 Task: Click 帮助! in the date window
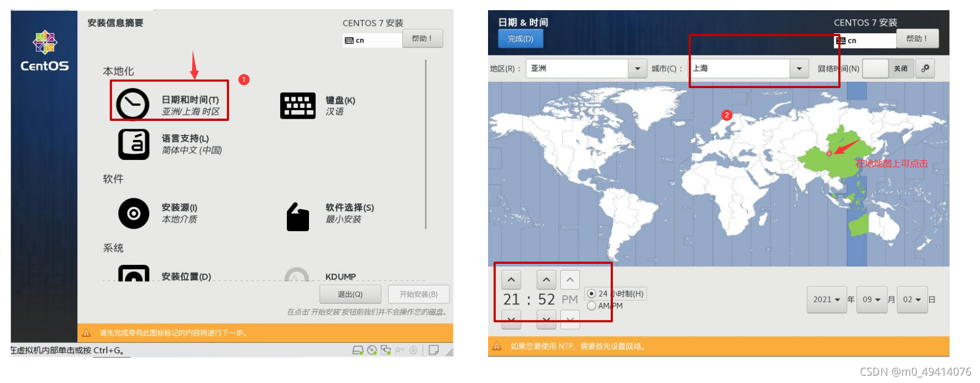[917, 39]
